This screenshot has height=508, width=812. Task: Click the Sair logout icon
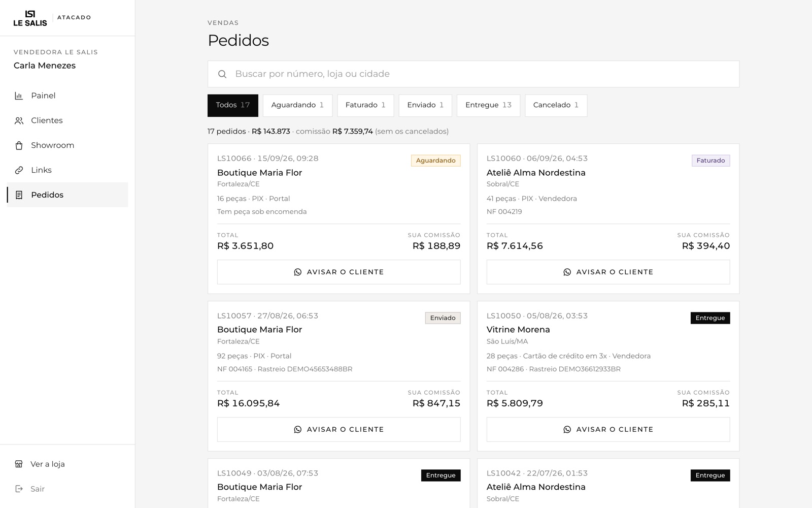19,489
